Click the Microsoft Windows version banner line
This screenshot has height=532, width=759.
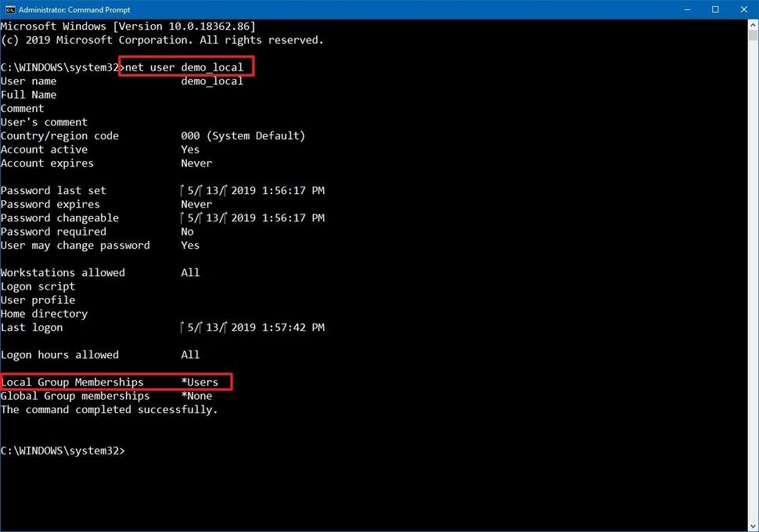pos(128,26)
